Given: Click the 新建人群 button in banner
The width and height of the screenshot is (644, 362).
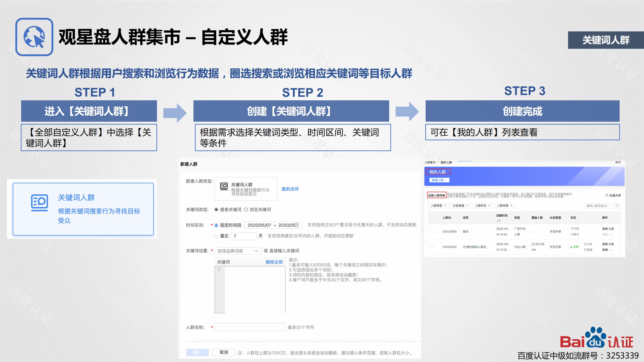Looking at the screenshot, I should click(x=439, y=180).
